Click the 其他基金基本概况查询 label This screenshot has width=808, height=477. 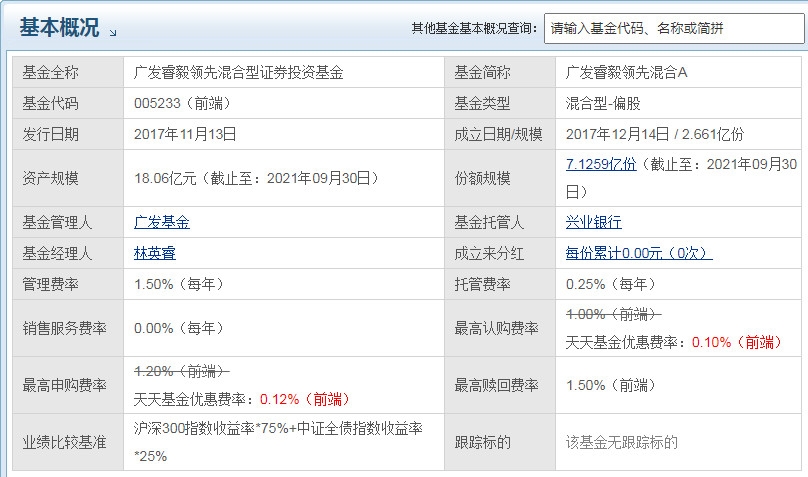475,28
